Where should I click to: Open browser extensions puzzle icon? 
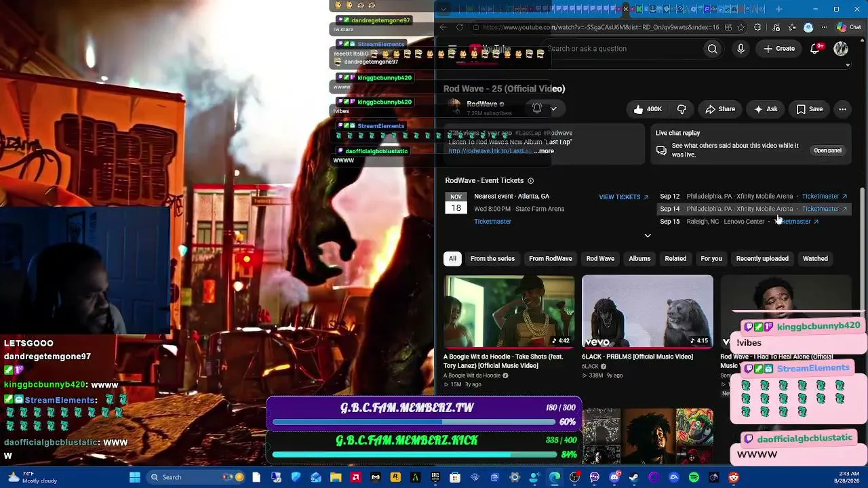click(758, 27)
